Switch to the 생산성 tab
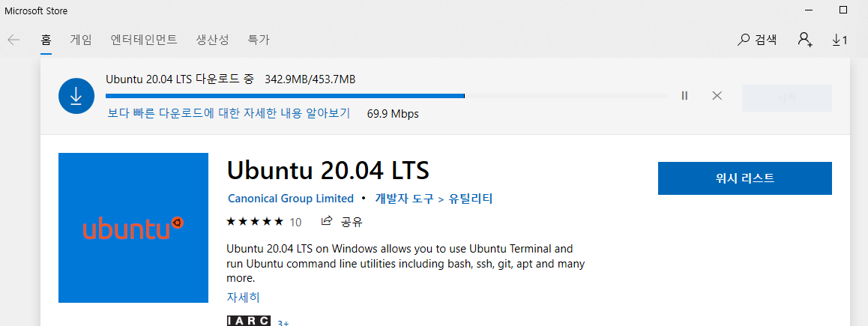This screenshot has height=326, width=868. tap(213, 40)
